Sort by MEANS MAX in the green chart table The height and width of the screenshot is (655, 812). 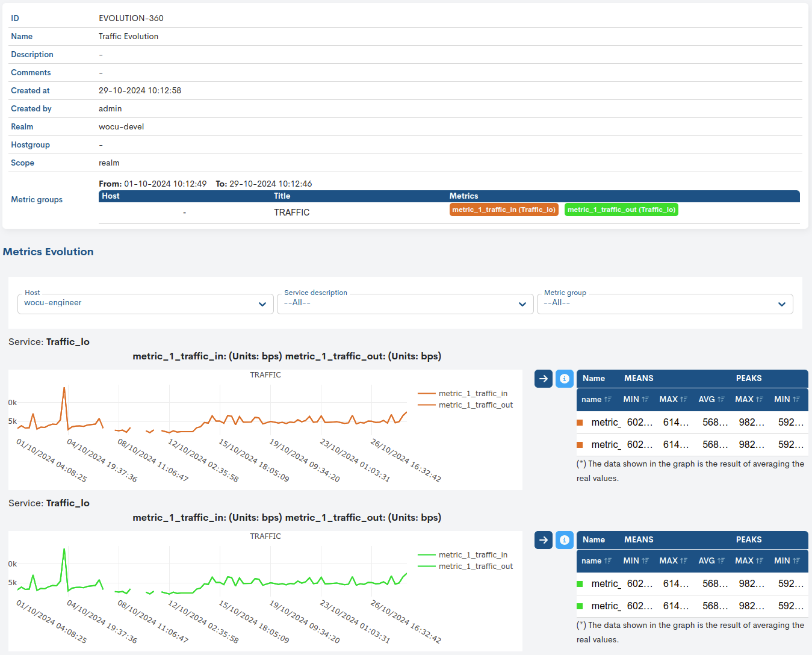(673, 560)
